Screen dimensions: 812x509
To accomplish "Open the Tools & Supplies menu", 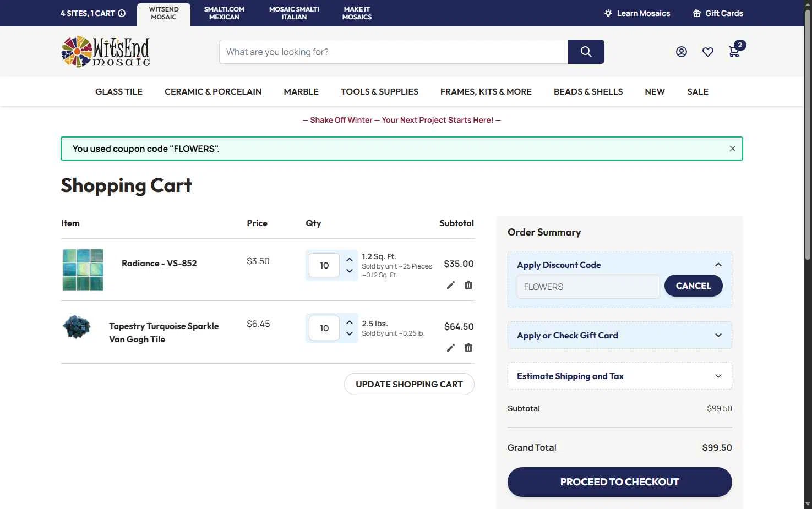I will [379, 91].
